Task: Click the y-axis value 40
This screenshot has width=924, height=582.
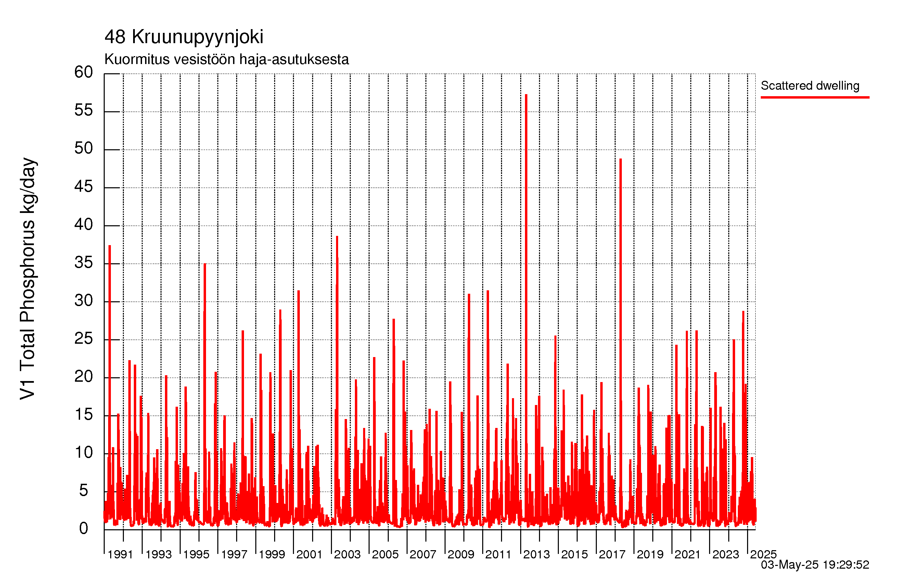Action: (84, 225)
